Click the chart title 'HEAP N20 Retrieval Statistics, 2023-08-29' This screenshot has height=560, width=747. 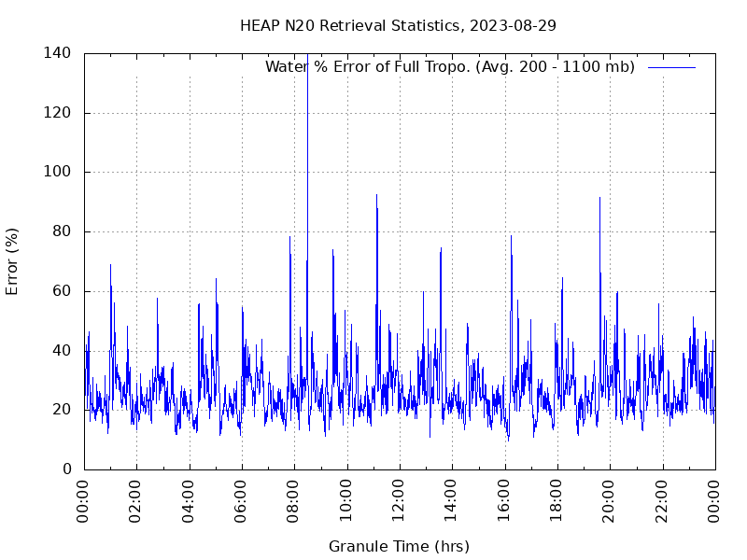[x=398, y=26]
